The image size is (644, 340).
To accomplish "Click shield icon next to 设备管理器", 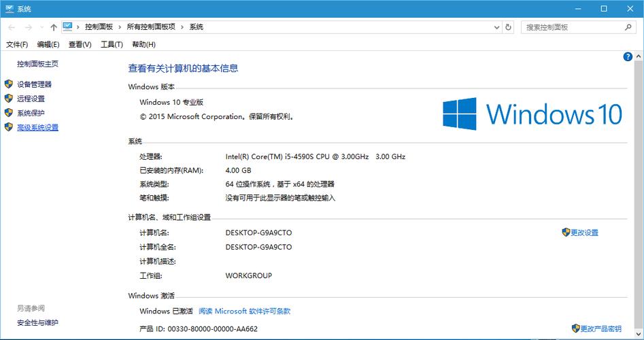I will pos(9,84).
